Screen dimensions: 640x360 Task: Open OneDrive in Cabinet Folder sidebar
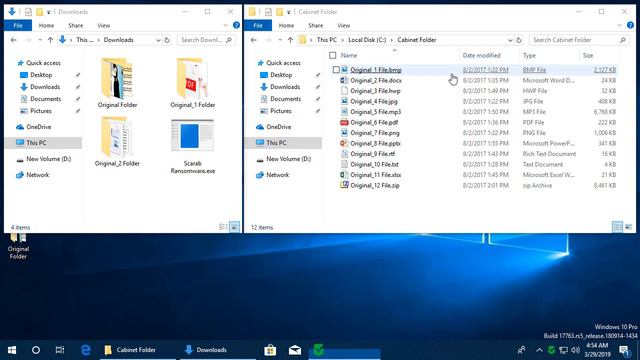(x=278, y=127)
